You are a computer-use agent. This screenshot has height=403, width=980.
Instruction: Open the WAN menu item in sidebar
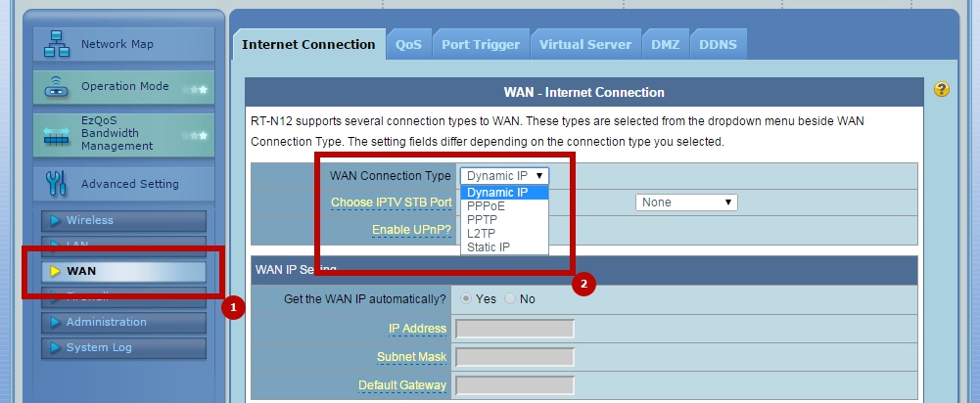click(x=123, y=271)
